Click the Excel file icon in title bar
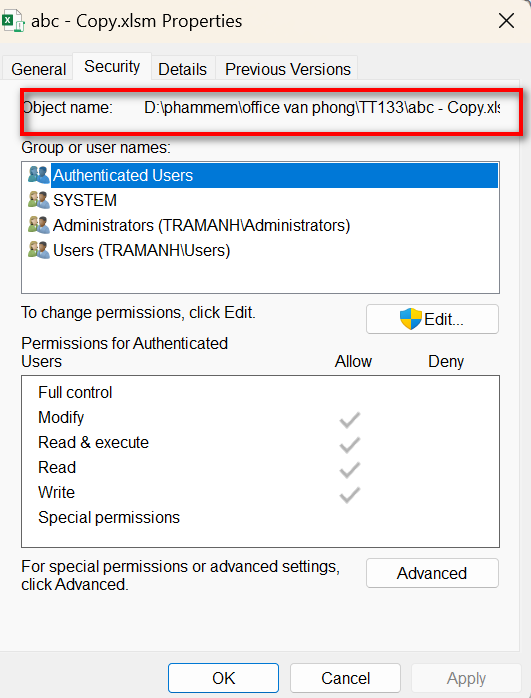Viewport: 531px width, 698px height. click(12, 22)
